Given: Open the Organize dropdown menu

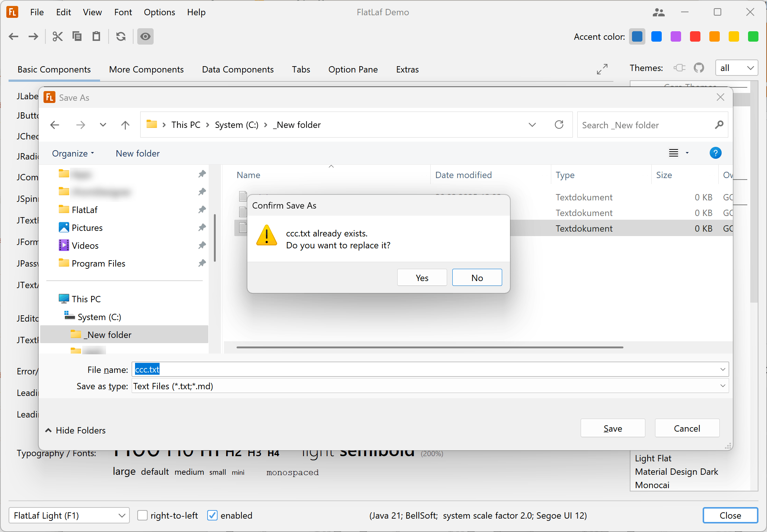Looking at the screenshot, I should (73, 154).
